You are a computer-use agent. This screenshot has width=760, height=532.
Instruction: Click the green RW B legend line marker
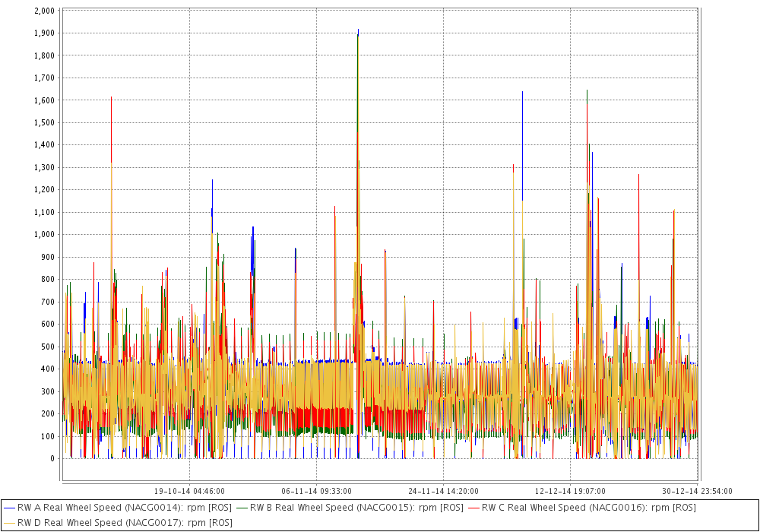tap(242, 508)
